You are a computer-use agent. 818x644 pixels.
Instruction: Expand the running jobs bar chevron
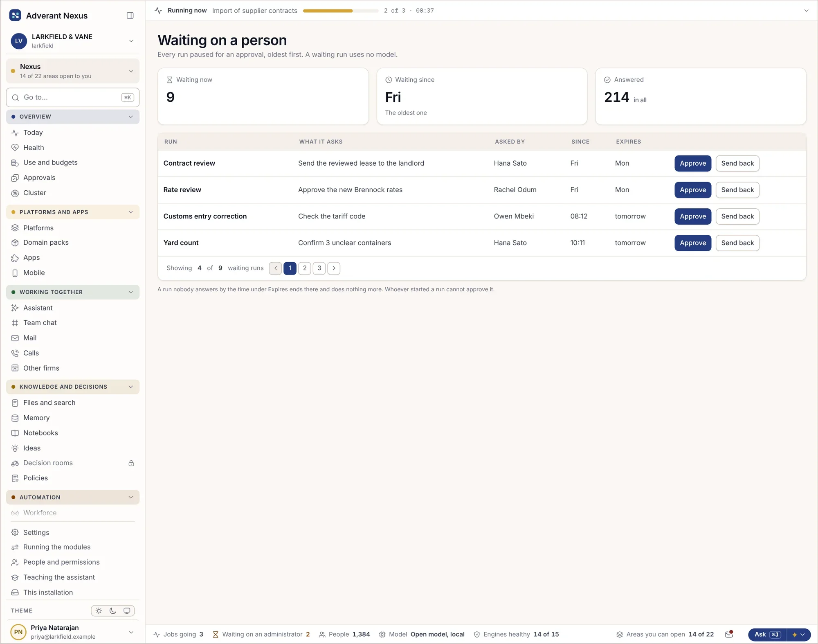click(x=806, y=11)
